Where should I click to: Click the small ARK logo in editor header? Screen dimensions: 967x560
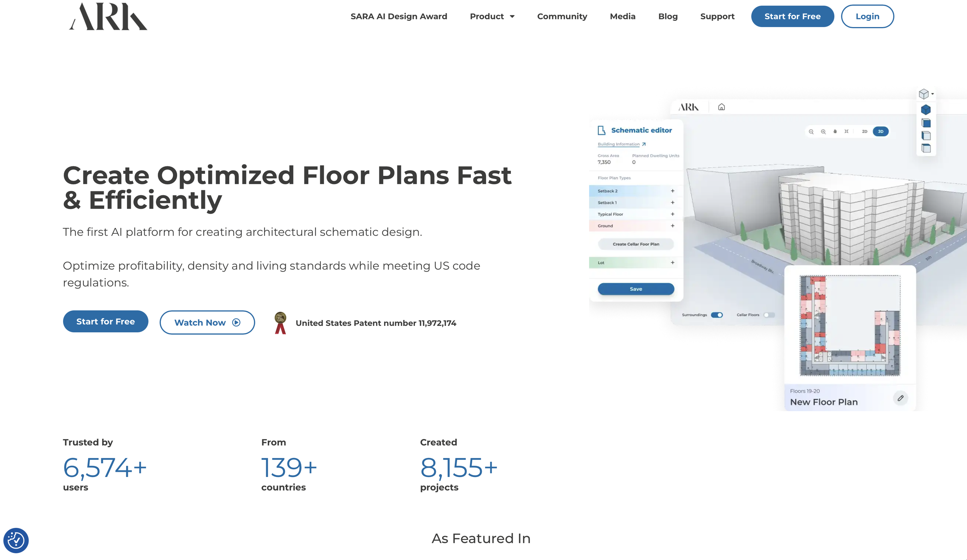click(689, 107)
